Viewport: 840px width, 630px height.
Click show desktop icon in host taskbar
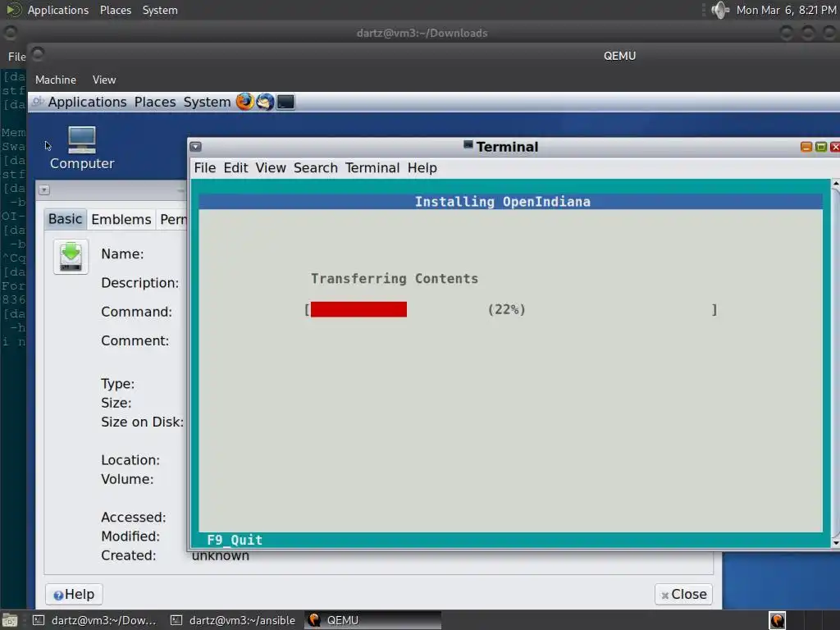[10, 620]
